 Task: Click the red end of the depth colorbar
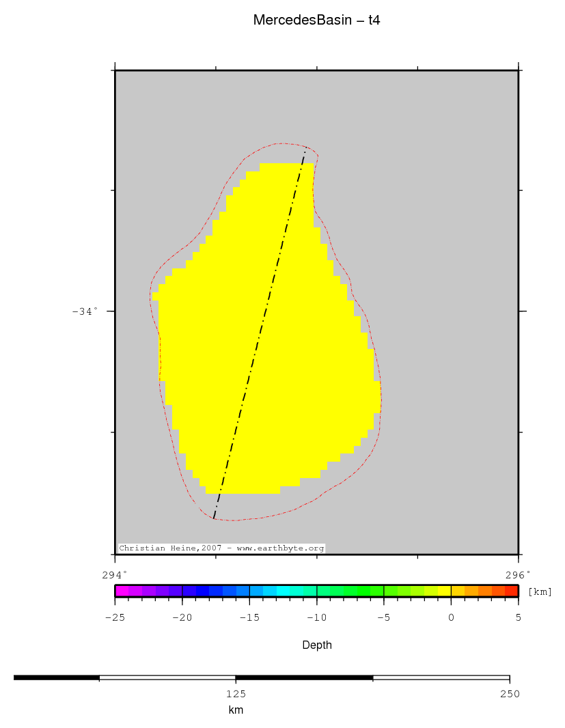click(512, 591)
